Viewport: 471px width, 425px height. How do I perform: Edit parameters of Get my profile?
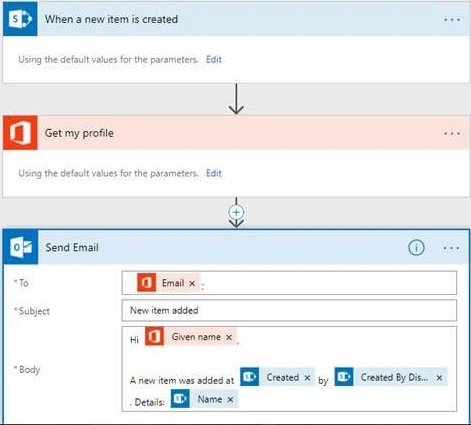coord(214,173)
